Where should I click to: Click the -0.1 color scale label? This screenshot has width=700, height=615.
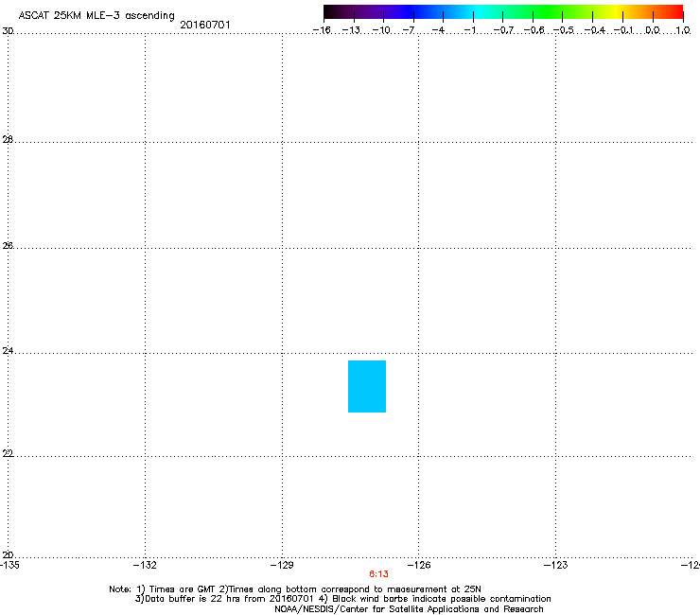[623, 30]
